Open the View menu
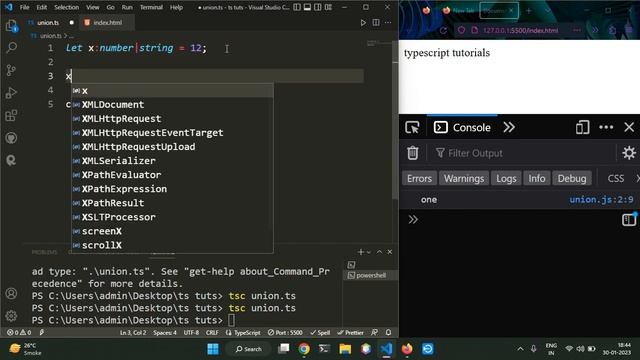640x360 pixels. tap(93, 7)
